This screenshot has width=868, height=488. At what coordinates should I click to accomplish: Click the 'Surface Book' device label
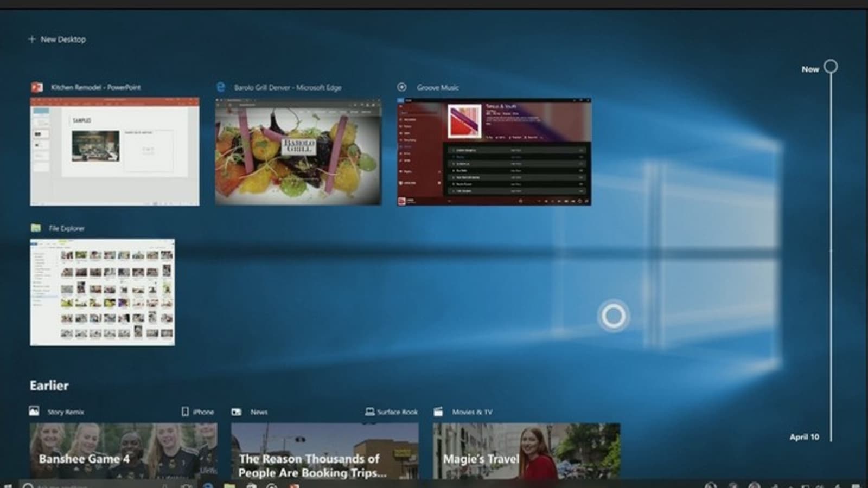pos(398,412)
